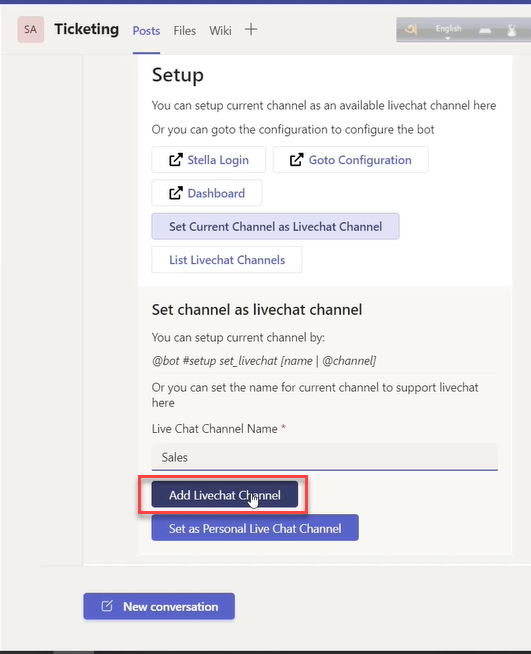Click Set Current Channel as Livechat Channel
The height and width of the screenshot is (654, 531).
[275, 226]
